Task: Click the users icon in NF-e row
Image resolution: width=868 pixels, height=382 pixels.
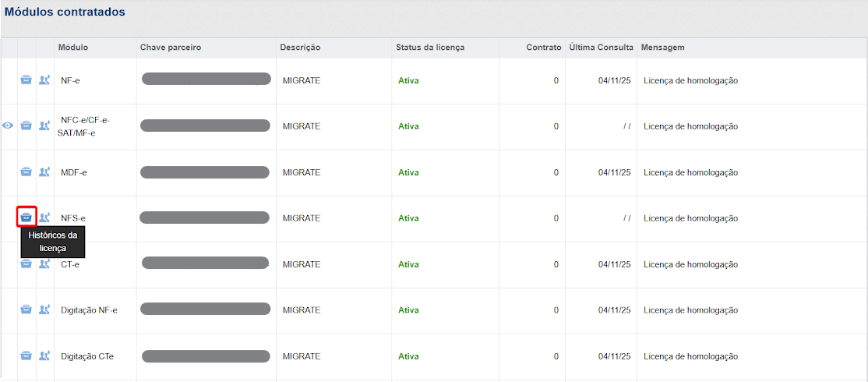Action: pos(44,80)
